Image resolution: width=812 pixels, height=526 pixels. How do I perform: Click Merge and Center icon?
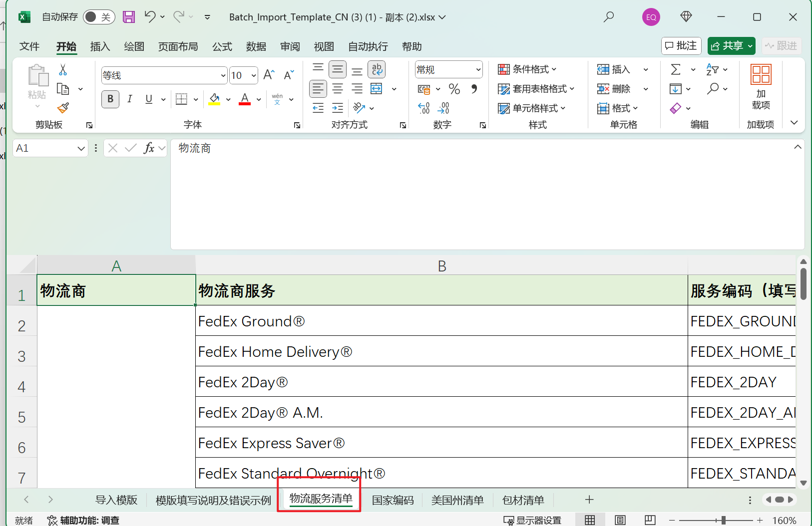[x=377, y=89]
